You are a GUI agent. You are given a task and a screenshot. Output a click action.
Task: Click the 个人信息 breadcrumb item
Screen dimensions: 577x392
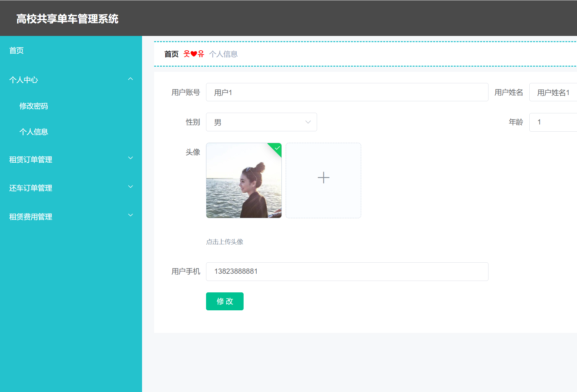223,54
